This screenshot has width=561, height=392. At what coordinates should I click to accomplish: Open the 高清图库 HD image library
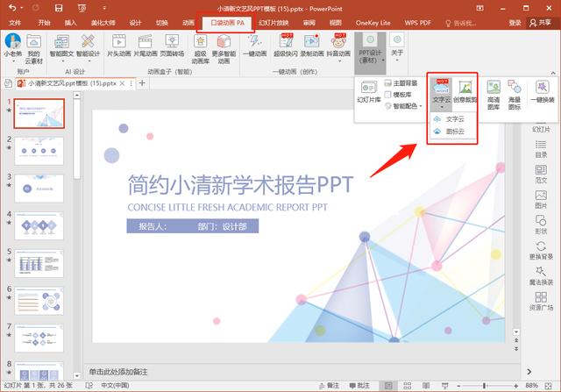pyautogui.click(x=494, y=95)
